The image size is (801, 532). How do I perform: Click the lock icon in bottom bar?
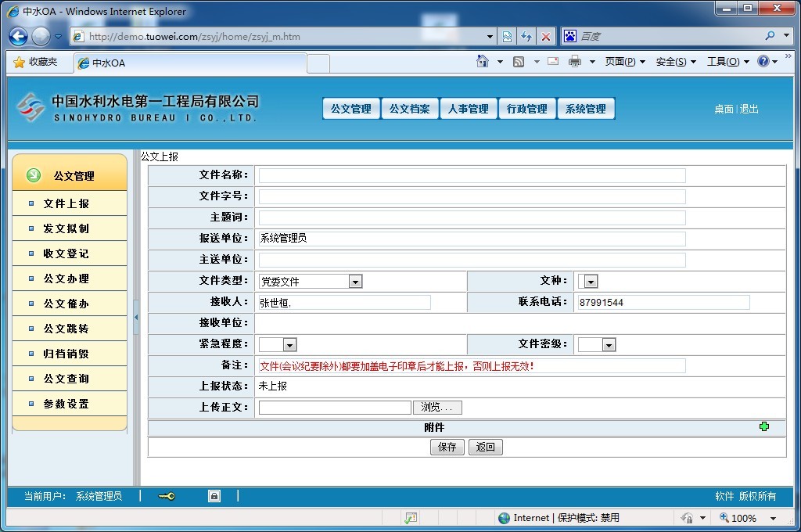(214, 496)
